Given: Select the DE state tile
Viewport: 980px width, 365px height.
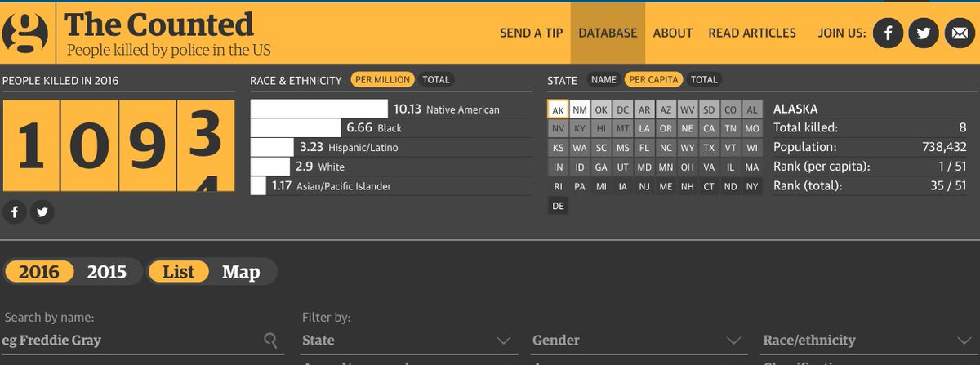Looking at the screenshot, I should pyautogui.click(x=558, y=206).
